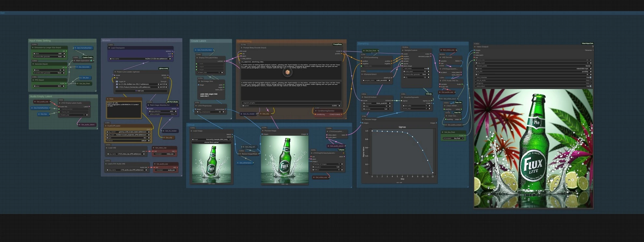Toggle the ltx-2.3-22b-distilled lora on or off
Viewport: 644px width, 242px height.
tap(117, 84)
